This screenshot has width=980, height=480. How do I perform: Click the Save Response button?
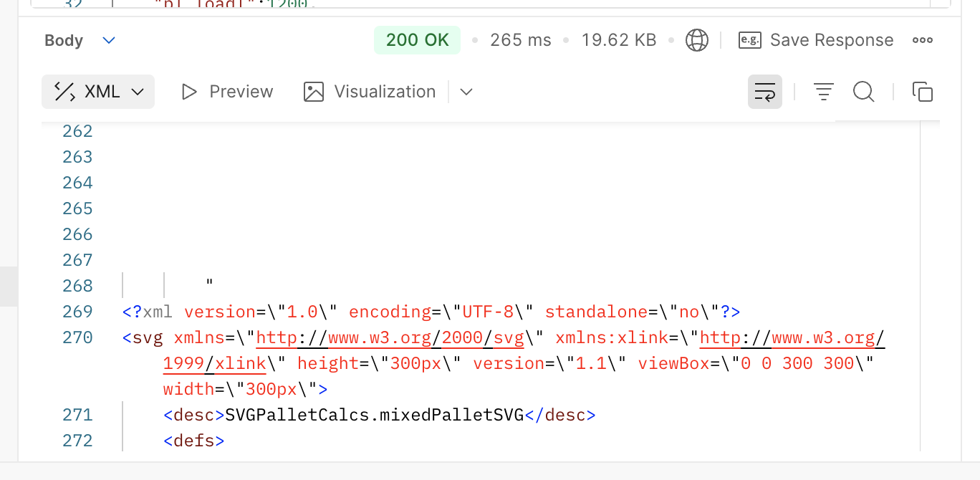click(x=831, y=40)
